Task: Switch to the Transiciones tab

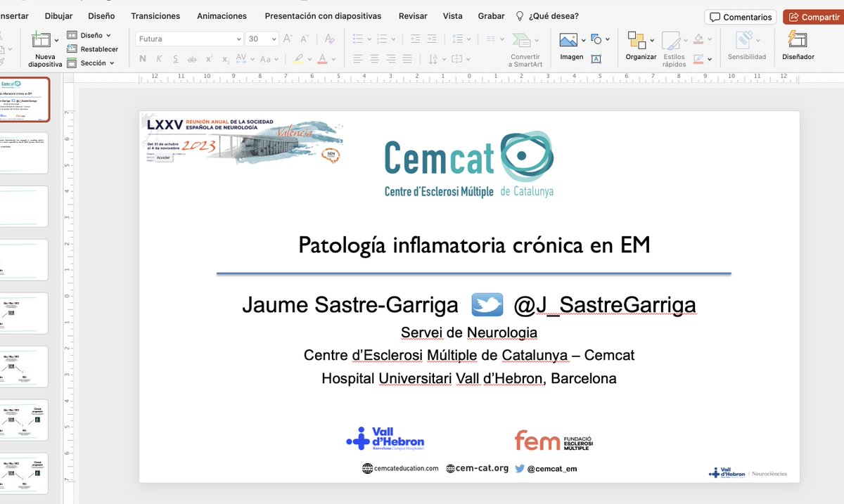Action: point(155,15)
